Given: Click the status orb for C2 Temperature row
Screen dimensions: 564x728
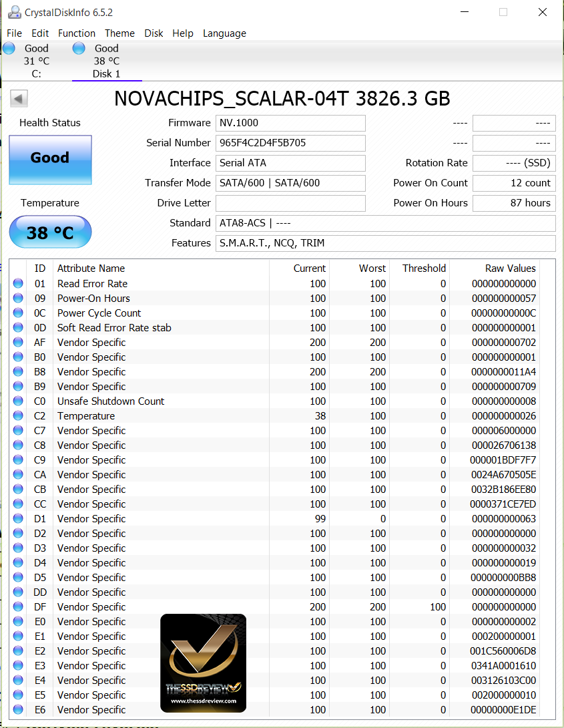Looking at the screenshot, I should [18, 415].
